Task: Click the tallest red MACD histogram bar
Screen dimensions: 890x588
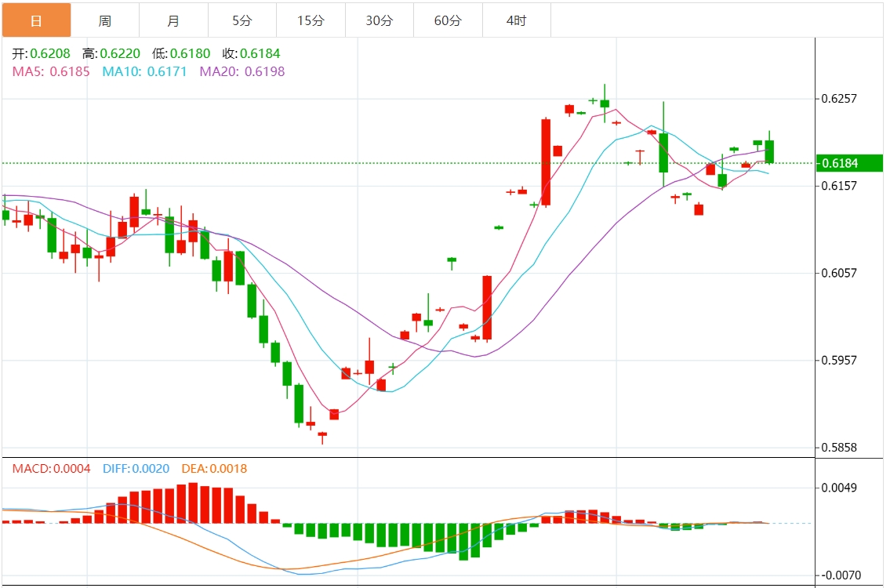Action: click(x=193, y=503)
